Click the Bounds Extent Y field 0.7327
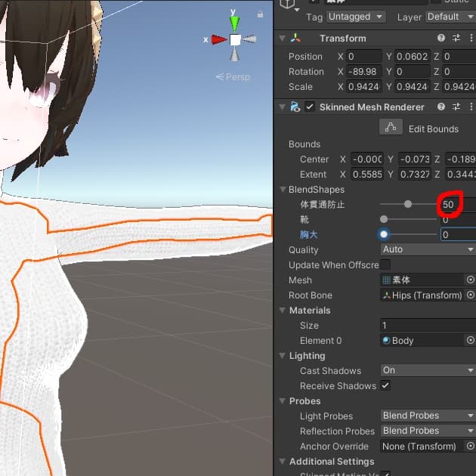 coord(414,175)
